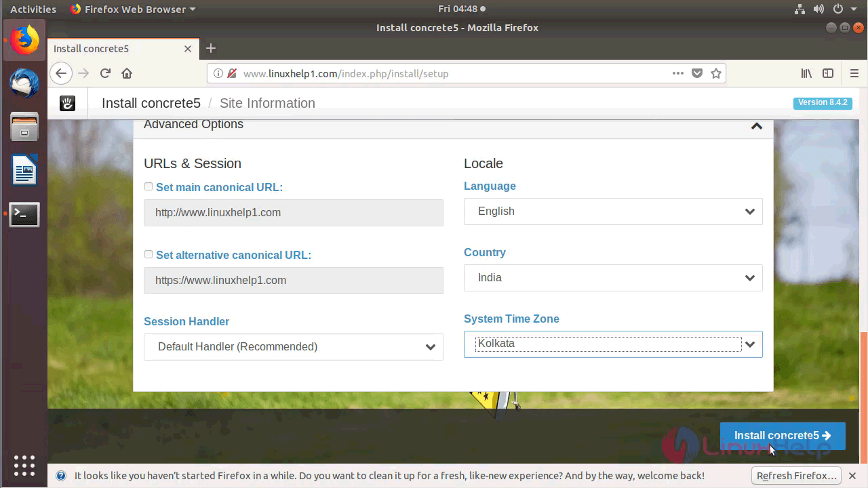
Task: Open the Firefox Web Browser app menu
Action: [x=133, y=9]
